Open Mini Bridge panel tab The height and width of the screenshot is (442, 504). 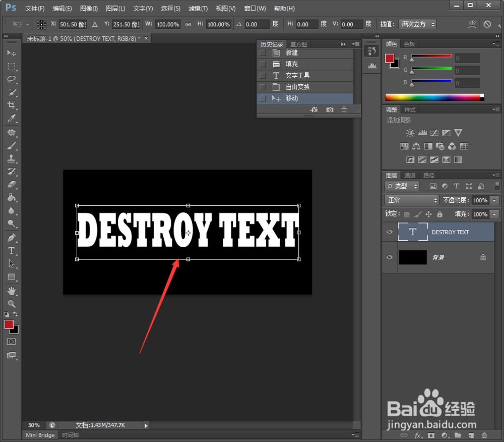click(40, 435)
